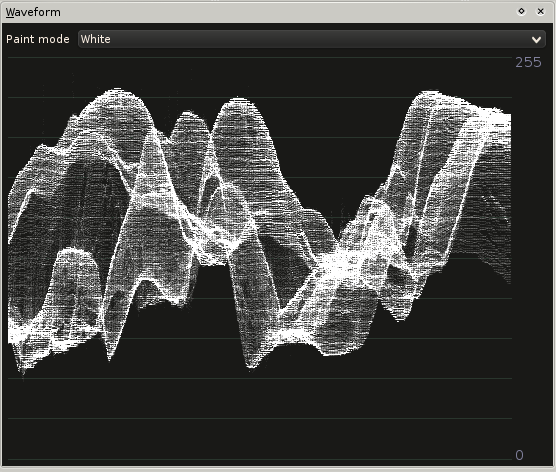
Task: Click the bottom grid line near 0
Action: point(260,460)
